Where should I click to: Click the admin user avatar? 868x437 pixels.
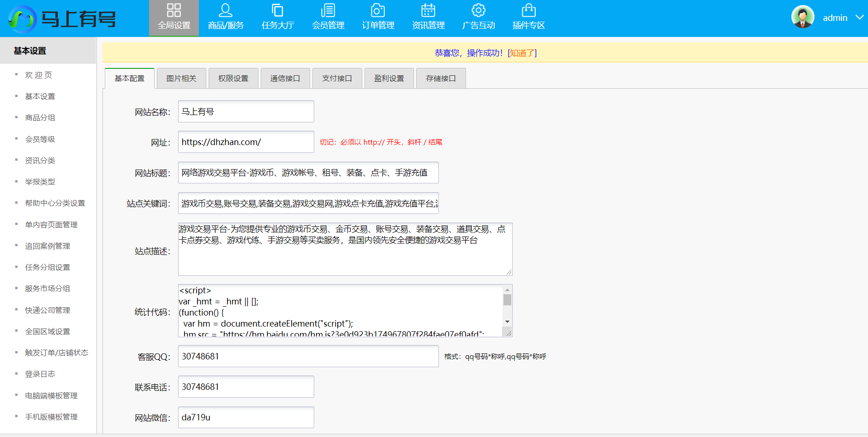pos(803,18)
